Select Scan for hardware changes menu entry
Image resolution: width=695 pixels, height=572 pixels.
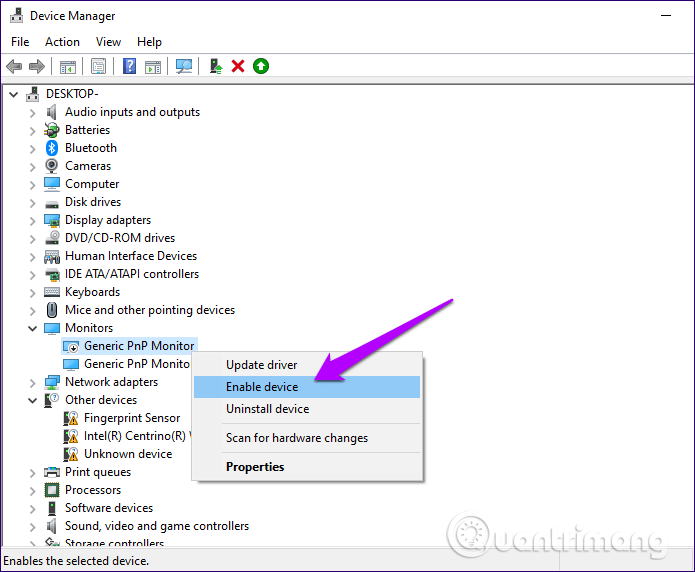pyautogui.click(x=307, y=438)
